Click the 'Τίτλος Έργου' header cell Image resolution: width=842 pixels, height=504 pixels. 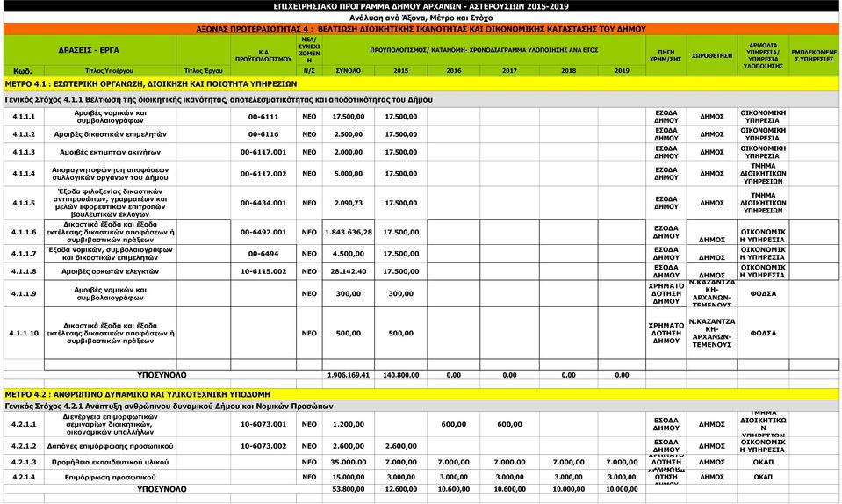point(203,71)
